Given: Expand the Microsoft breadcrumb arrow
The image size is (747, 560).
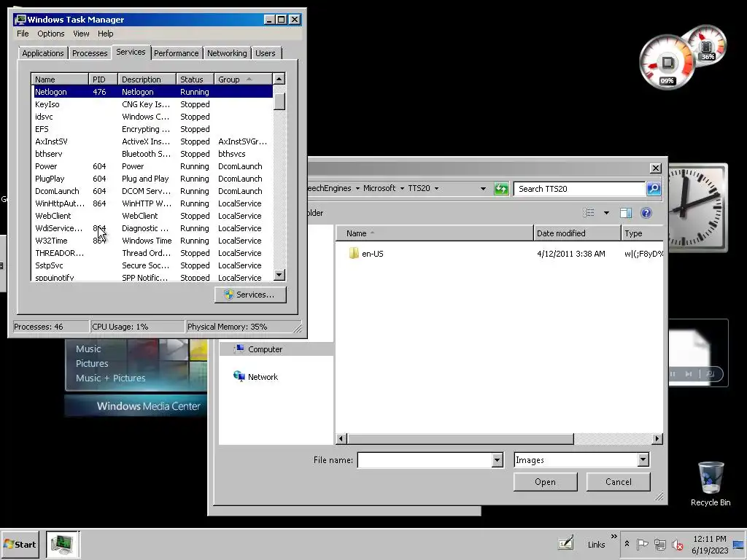Looking at the screenshot, I should pos(402,189).
